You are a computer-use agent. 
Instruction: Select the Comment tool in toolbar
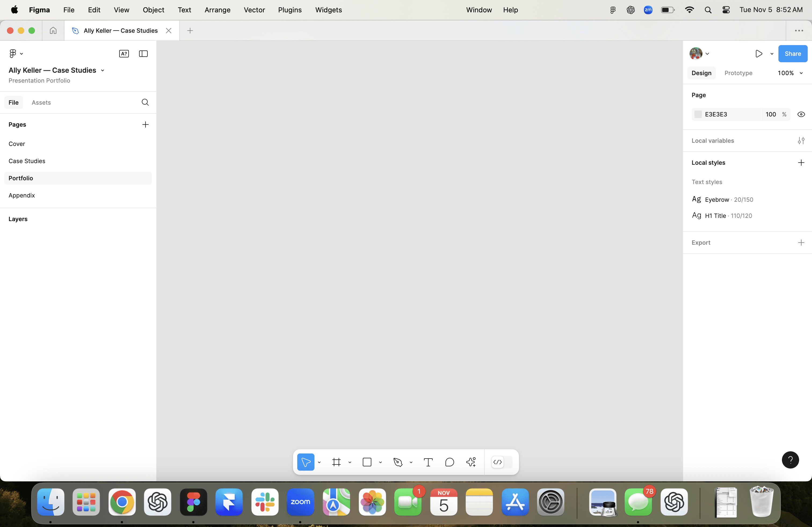click(449, 462)
